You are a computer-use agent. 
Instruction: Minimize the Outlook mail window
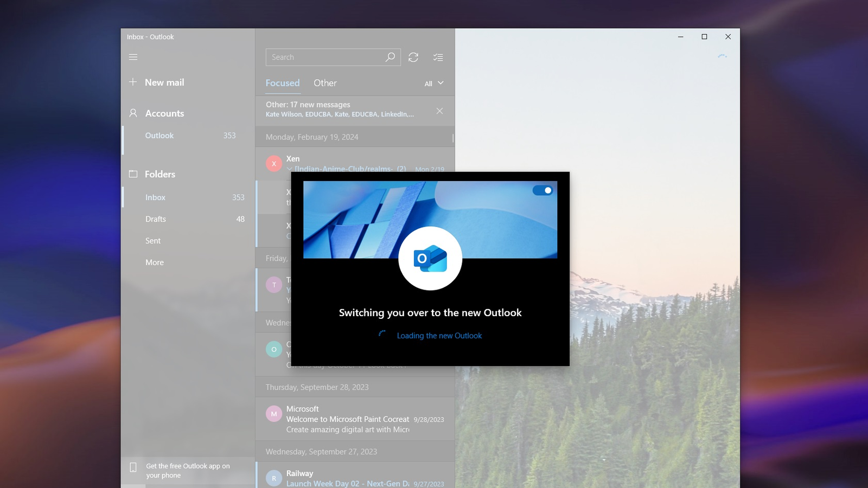click(x=680, y=37)
